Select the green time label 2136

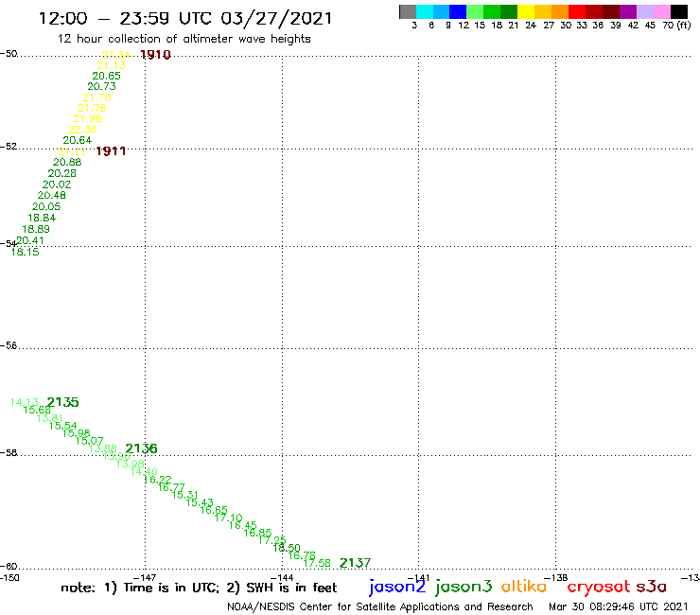tap(142, 448)
